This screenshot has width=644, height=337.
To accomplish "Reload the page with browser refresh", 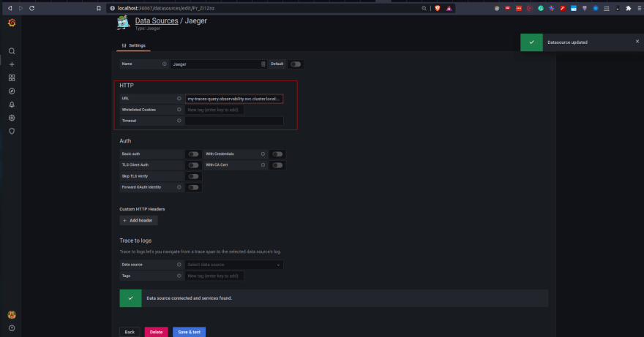I will pyautogui.click(x=31, y=8).
